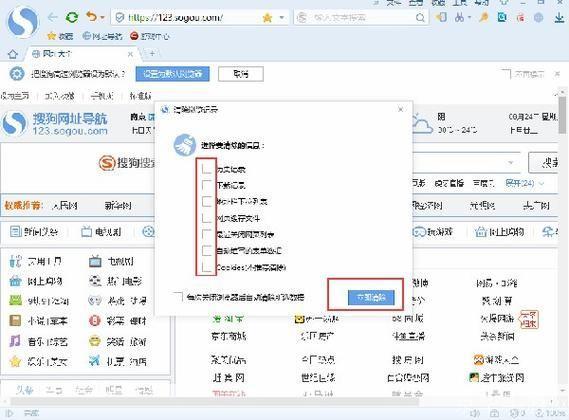569x420 pixels.
Task: Click the cloudy weather icon
Action: click(422, 123)
